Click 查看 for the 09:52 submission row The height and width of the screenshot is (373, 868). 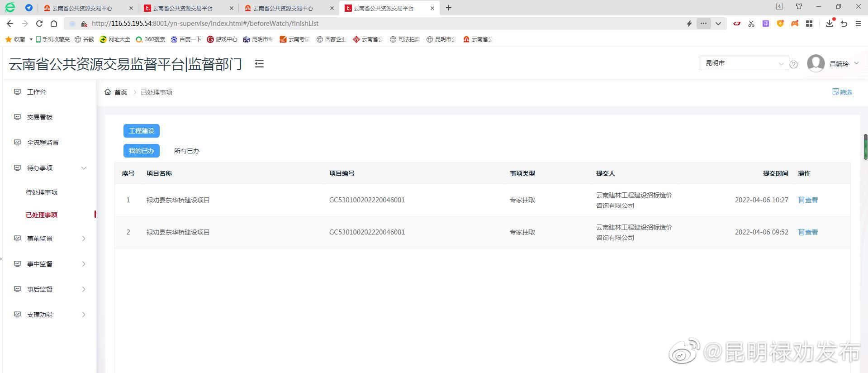coord(808,232)
